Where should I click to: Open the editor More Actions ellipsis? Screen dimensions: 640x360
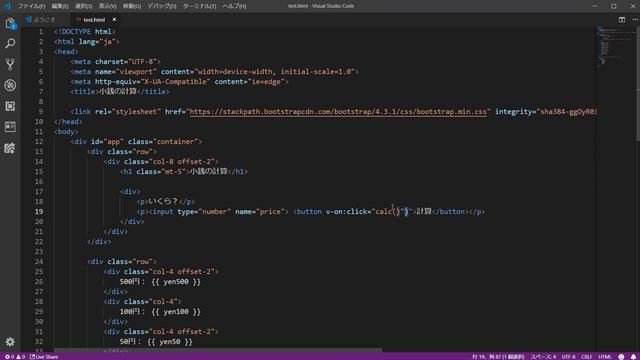[635, 20]
